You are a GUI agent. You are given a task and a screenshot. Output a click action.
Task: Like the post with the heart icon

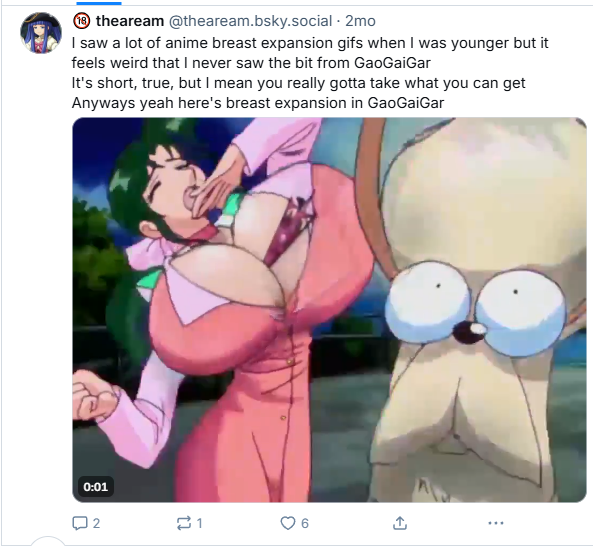click(288, 523)
